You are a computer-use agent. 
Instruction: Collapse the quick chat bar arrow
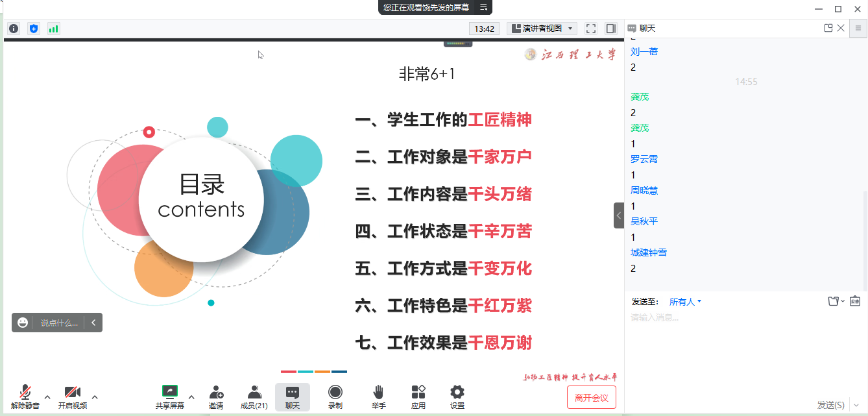93,323
